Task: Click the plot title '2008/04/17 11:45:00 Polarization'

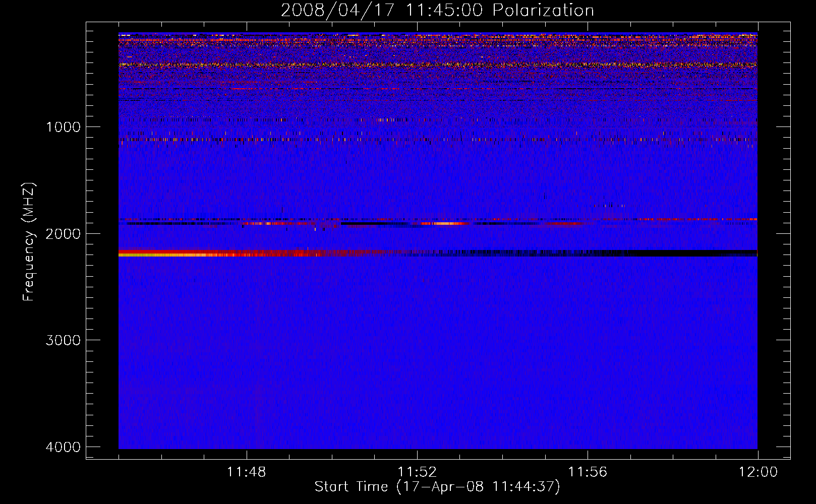Action: [x=437, y=11]
